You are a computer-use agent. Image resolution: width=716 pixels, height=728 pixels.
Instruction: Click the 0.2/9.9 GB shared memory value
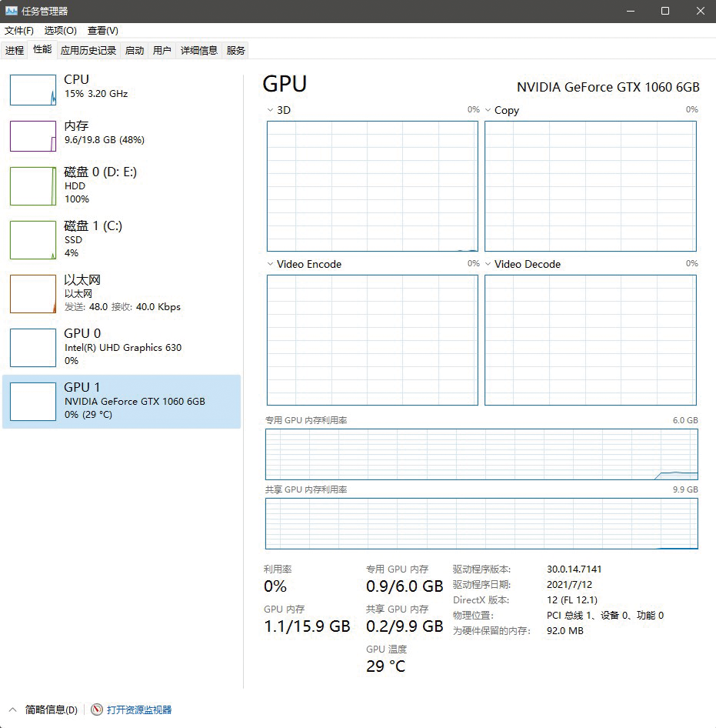point(405,626)
